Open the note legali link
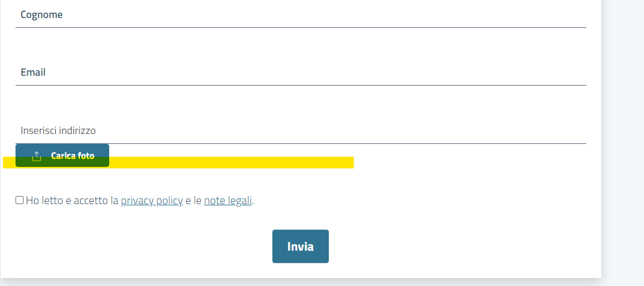 click(x=228, y=200)
